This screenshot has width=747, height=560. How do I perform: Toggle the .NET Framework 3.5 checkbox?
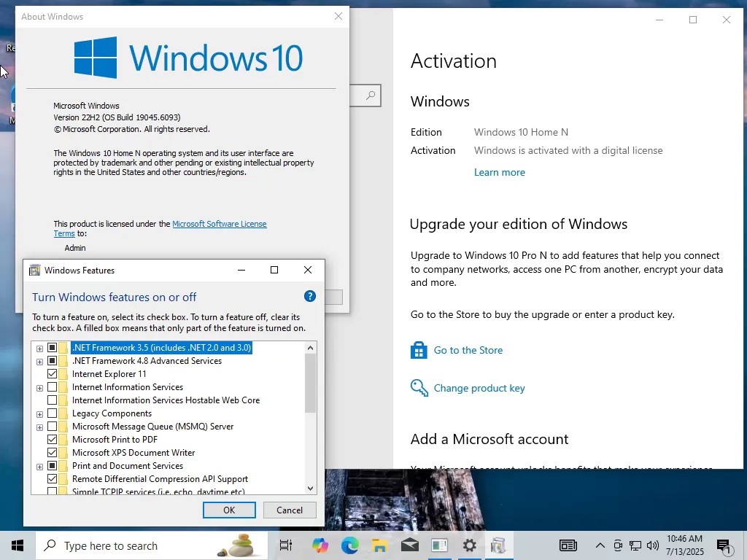[52, 348]
